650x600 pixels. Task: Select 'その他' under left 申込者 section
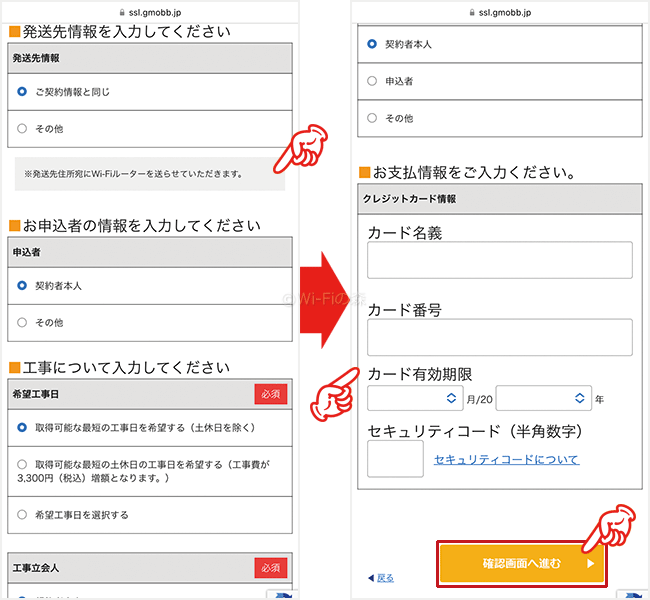(x=22, y=322)
